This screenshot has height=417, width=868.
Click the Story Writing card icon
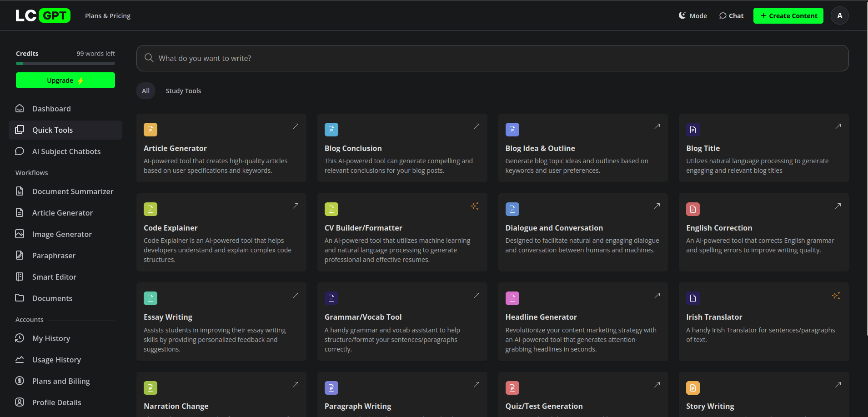tap(693, 388)
